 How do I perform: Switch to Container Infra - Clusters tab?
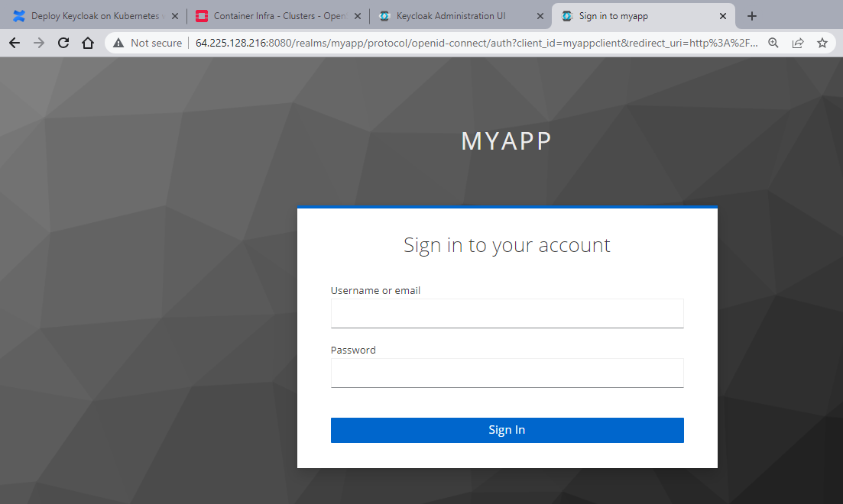click(275, 16)
